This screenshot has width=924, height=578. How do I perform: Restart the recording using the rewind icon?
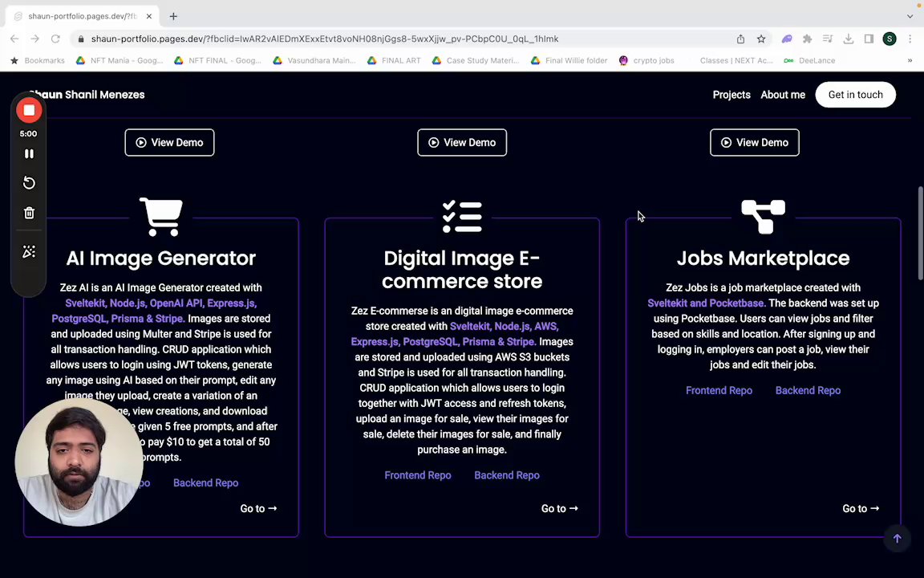(29, 183)
